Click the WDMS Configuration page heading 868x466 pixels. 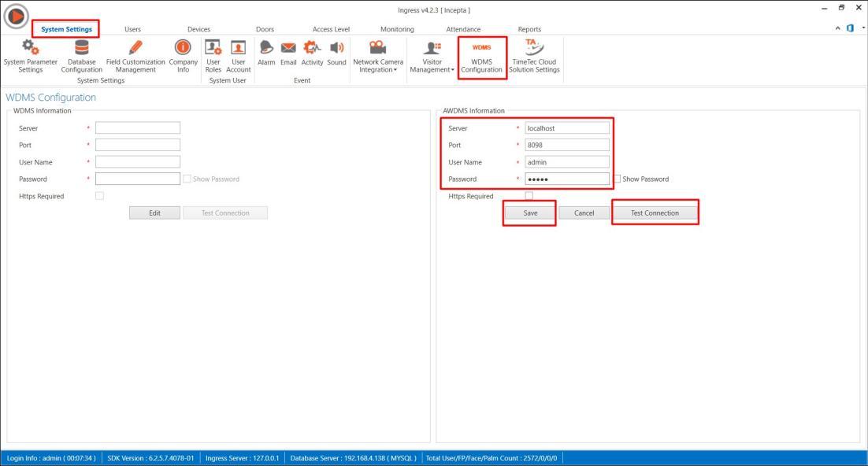51,98
